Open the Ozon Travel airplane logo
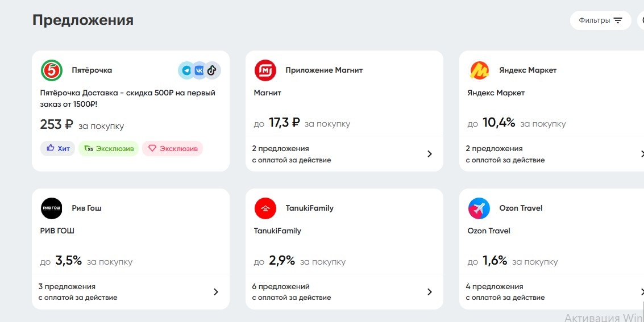This screenshot has height=322, width=644. [479, 208]
